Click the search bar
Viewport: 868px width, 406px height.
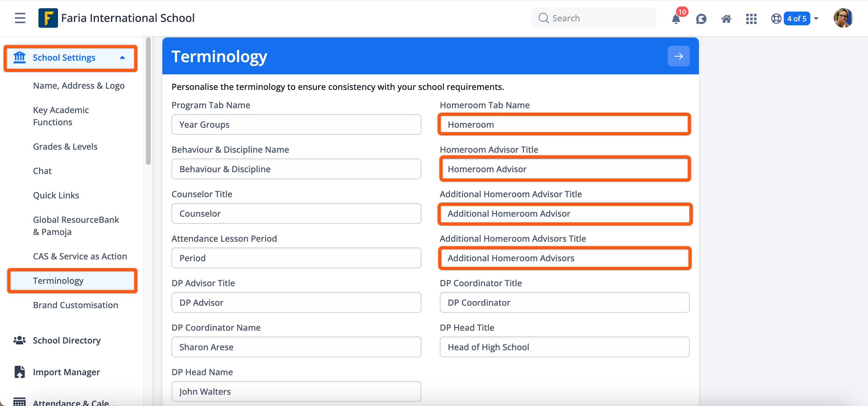[x=594, y=18]
